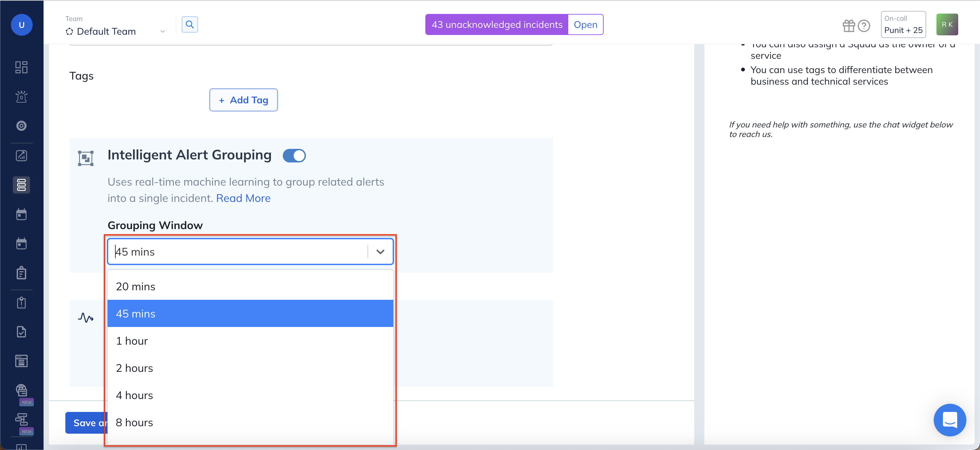Select the services stack icon in sidebar

21,185
